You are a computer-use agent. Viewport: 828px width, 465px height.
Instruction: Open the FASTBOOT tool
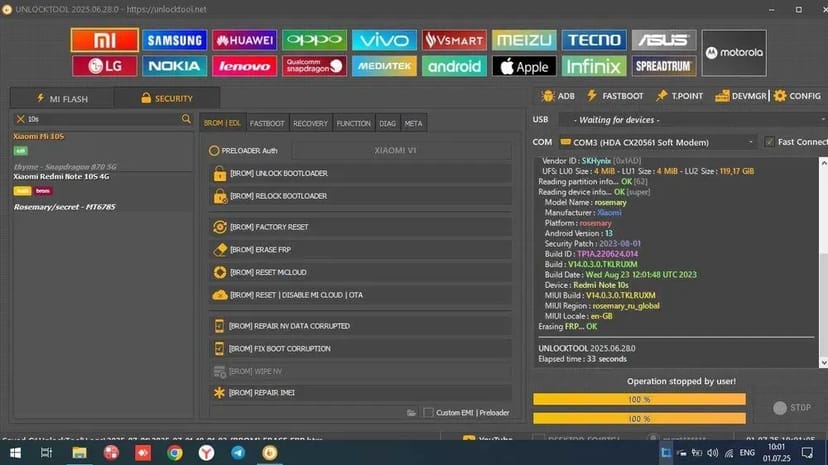(x=615, y=96)
